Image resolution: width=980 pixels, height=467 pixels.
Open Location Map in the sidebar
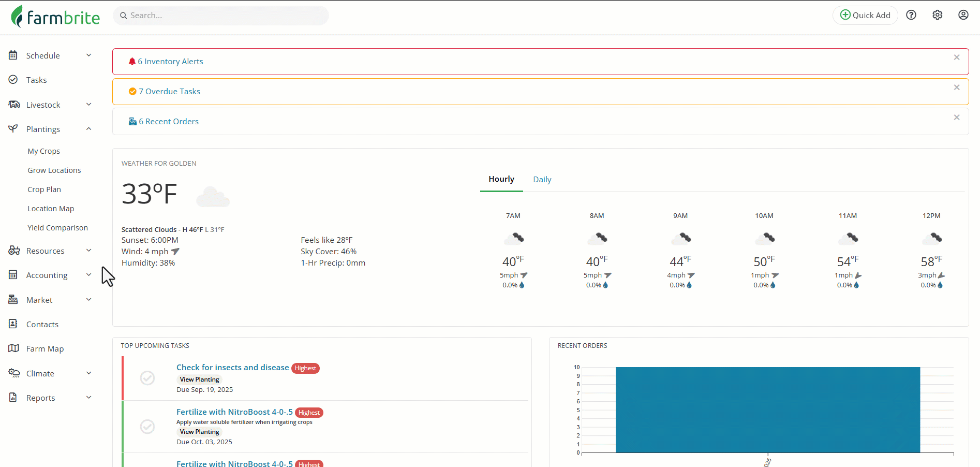click(51, 209)
